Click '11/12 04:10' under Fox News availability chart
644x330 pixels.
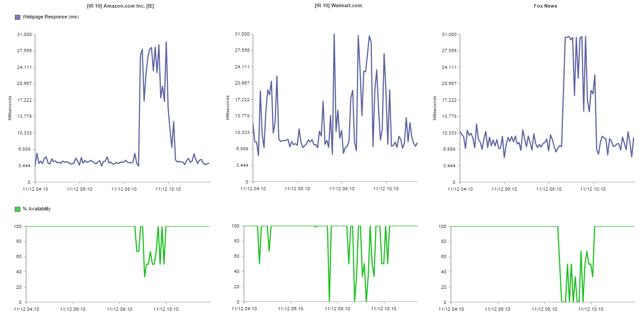(451, 309)
